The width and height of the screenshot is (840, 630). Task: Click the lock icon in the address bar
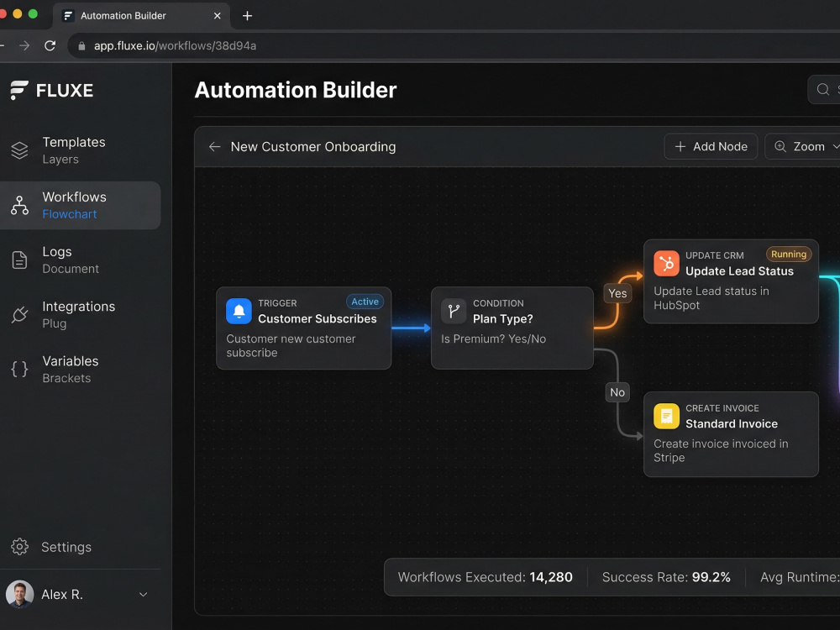tap(82, 46)
